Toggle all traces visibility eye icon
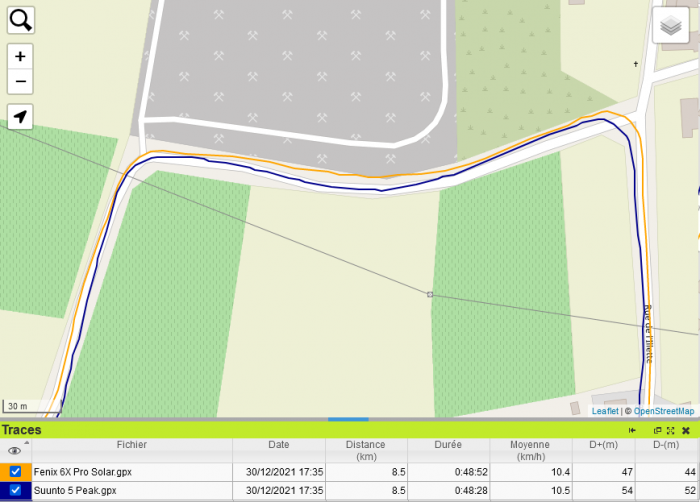Viewport: 700px width, 502px height. click(x=15, y=451)
